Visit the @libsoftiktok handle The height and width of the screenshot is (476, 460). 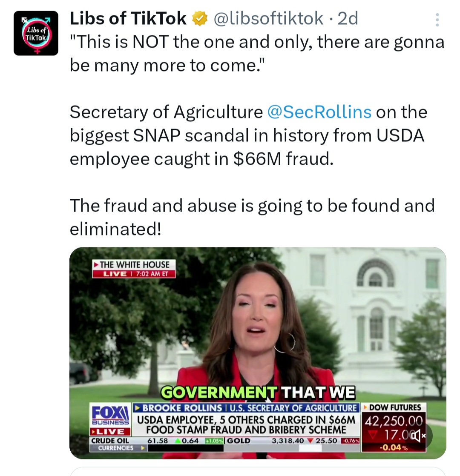(x=268, y=18)
